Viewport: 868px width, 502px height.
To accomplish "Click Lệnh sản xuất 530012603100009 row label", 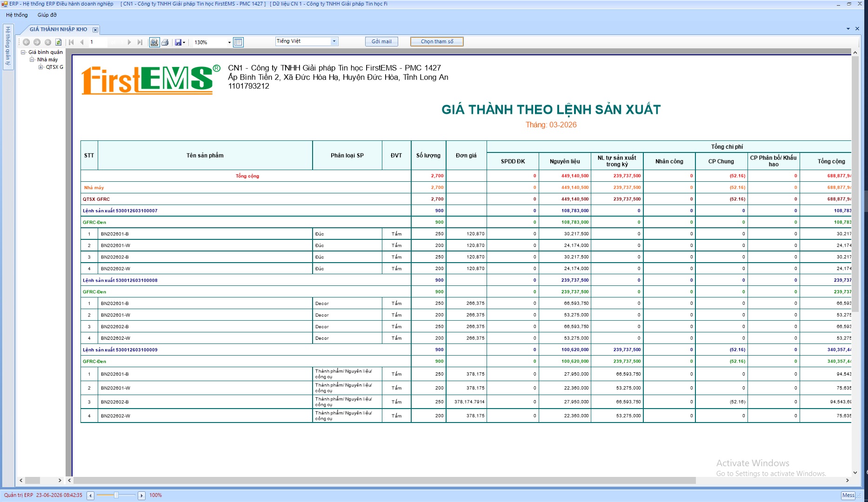I will point(120,350).
